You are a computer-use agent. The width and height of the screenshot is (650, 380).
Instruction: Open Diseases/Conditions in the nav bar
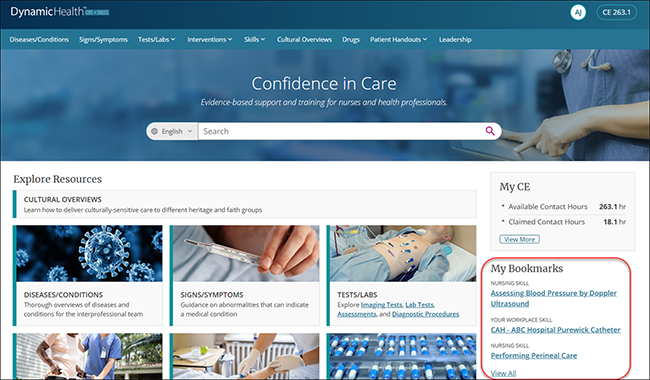[x=39, y=39]
